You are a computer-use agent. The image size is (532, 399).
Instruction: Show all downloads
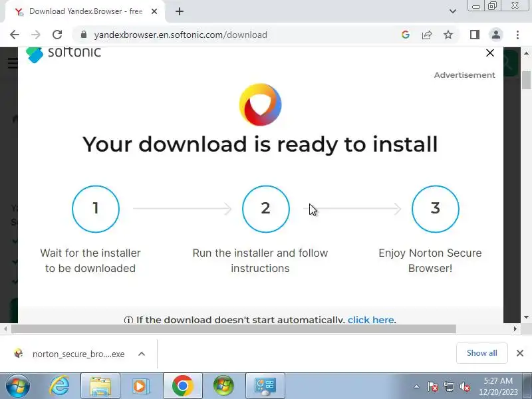click(x=481, y=353)
